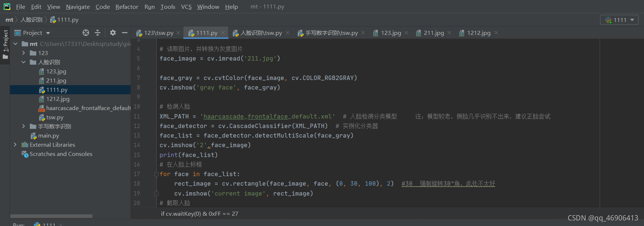Click the fold marker at the for loop line
Image resolution: width=644 pixels, height=226 pixels.
point(157,174)
